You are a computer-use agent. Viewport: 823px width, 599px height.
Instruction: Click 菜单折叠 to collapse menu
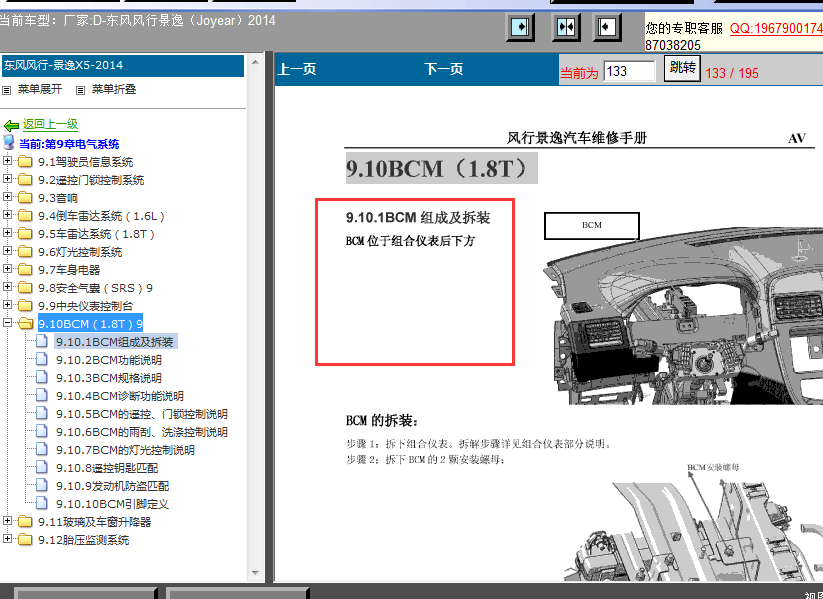point(114,89)
